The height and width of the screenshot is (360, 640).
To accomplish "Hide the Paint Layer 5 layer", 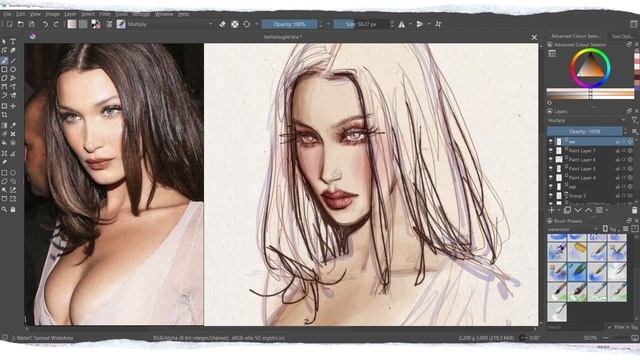I will click(551, 169).
